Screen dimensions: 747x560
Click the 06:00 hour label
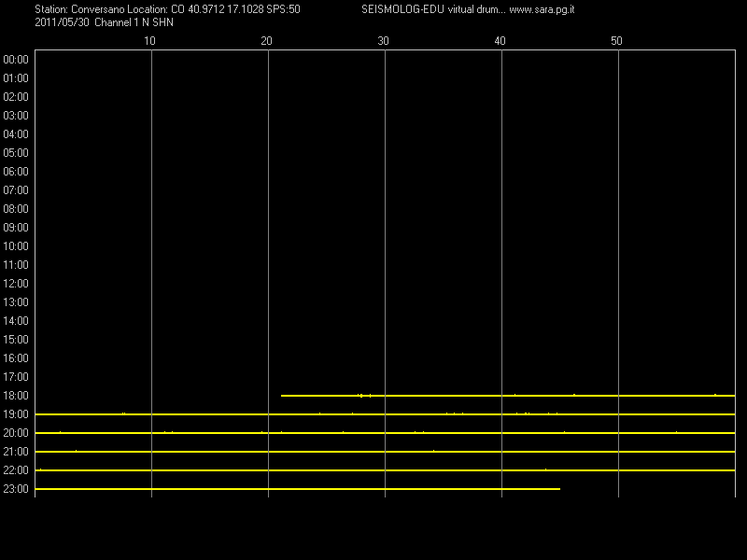point(16,172)
